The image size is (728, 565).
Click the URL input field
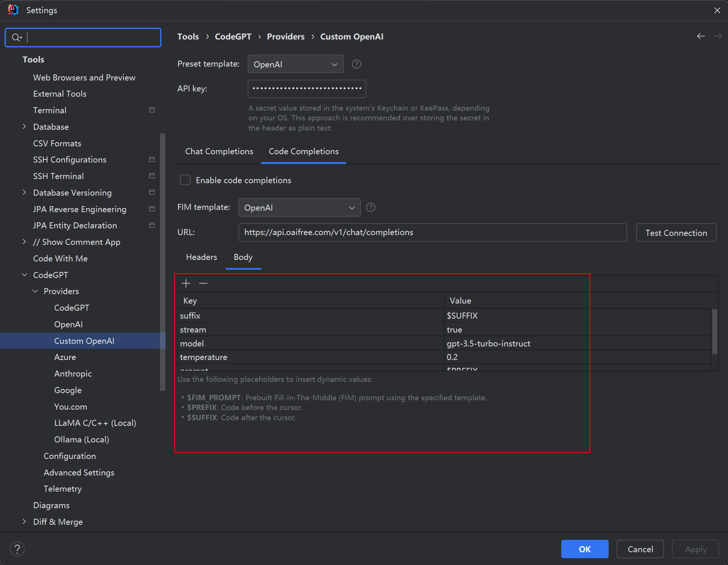[433, 232]
